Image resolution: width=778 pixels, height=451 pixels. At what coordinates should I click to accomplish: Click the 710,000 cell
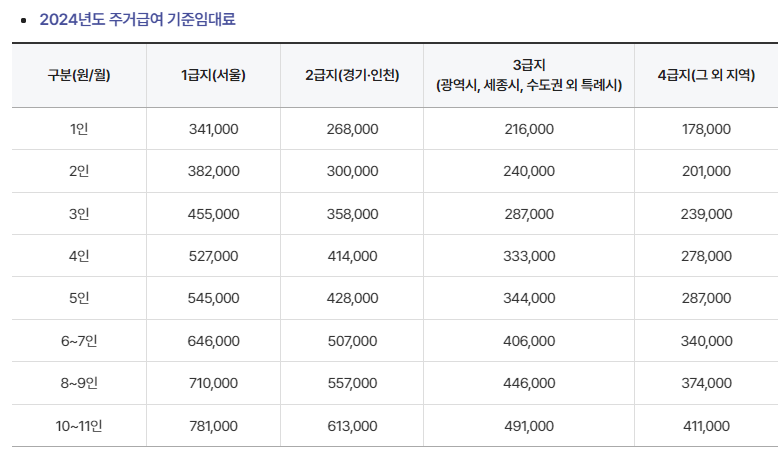click(x=213, y=383)
